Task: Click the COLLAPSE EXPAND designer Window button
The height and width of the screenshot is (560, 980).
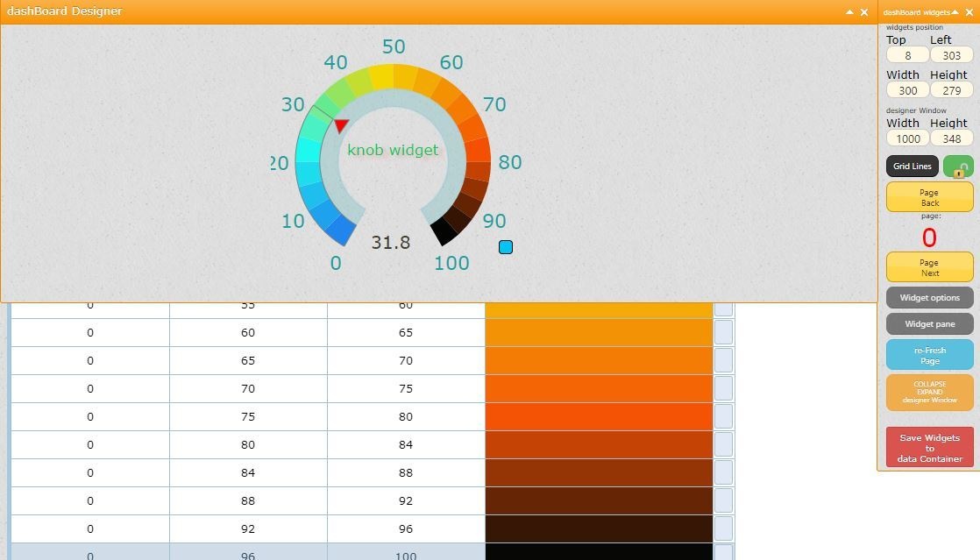Action: point(929,392)
